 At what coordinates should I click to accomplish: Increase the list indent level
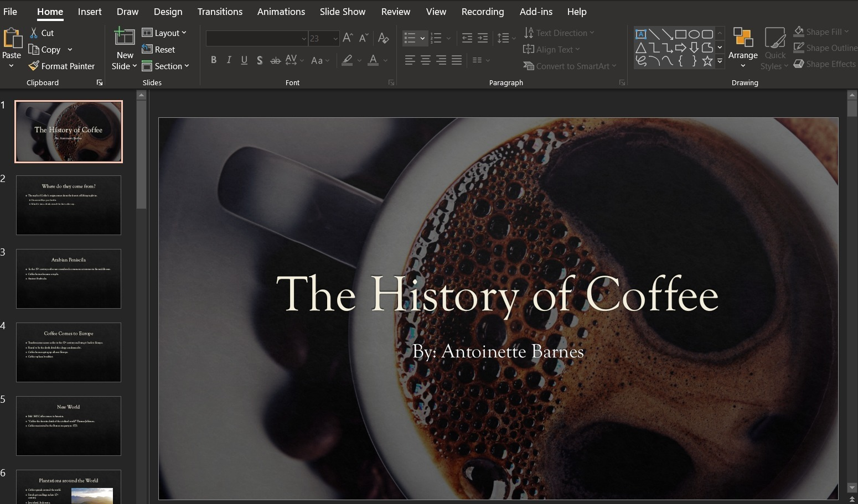coord(483,38)
